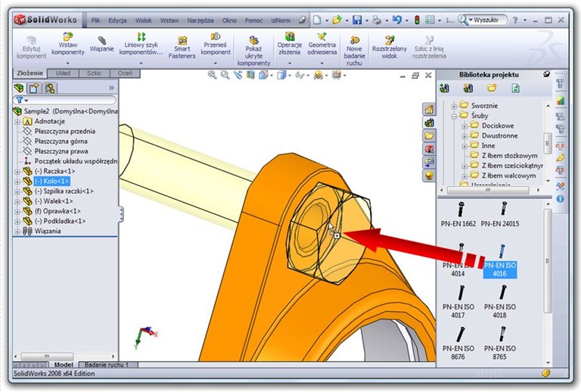Start Nowe badanie ruchu
Image resolution: width=581 pixels, height=392 pixels.
click(354, 51)
